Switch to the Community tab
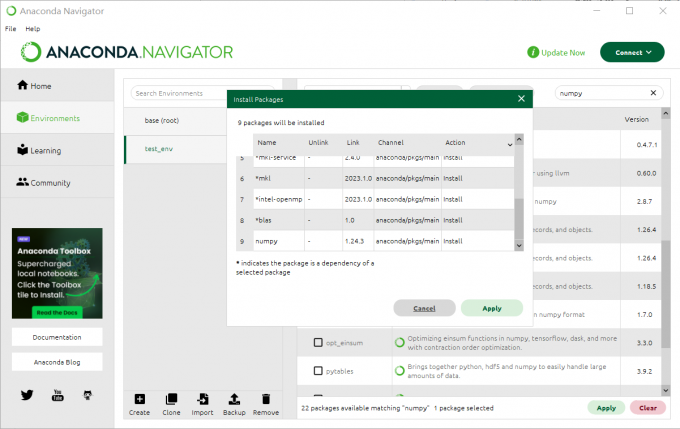This screenshot has height=429, width=680. pyautogui.click(x=58, y=183)
